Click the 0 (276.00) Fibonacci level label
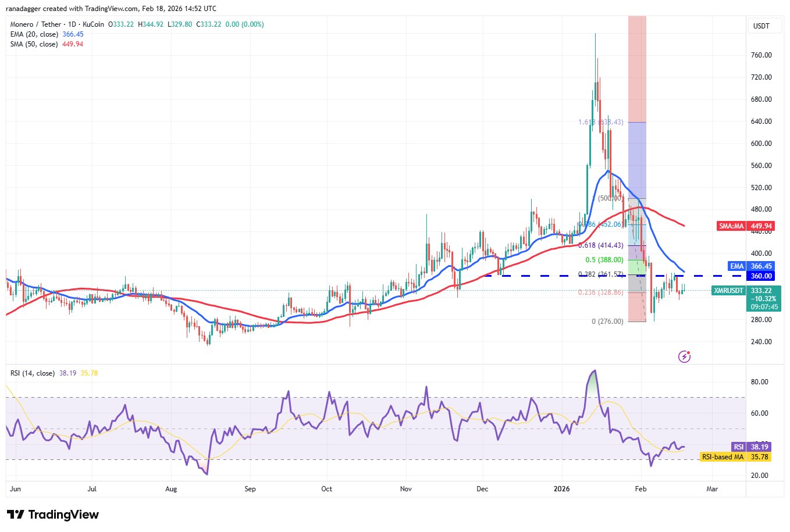The image size is (790, 532). point(607,322)
